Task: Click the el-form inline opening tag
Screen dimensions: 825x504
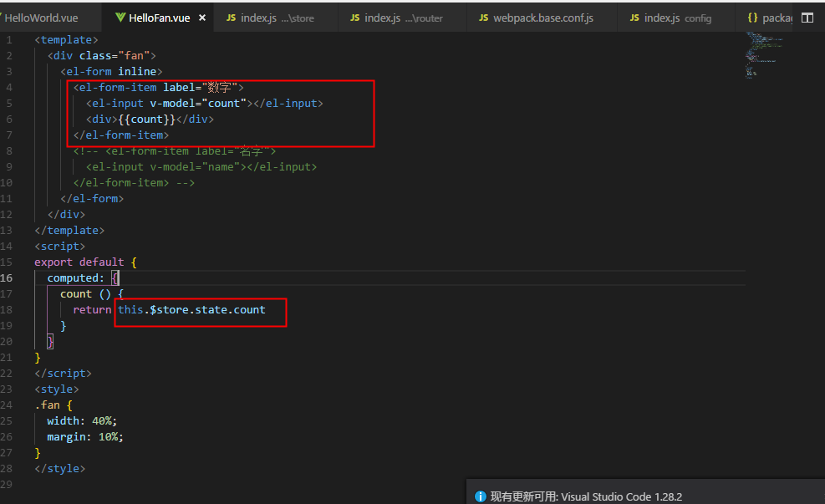Action: coord(111,72)
